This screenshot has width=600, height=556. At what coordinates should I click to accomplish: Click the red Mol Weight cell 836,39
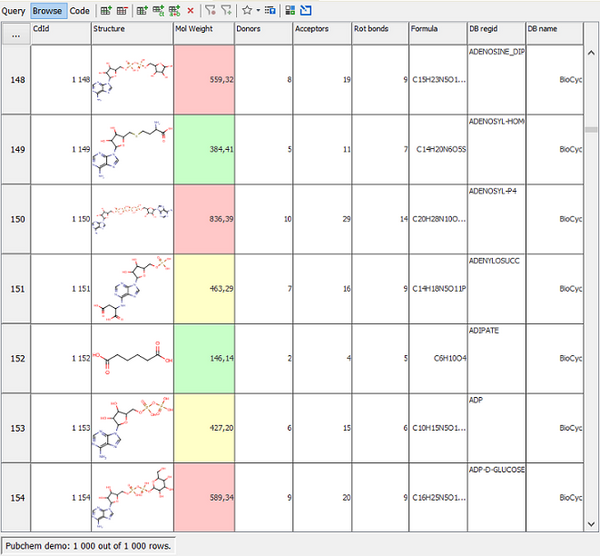pyautogui.click(x=203, y=219)
